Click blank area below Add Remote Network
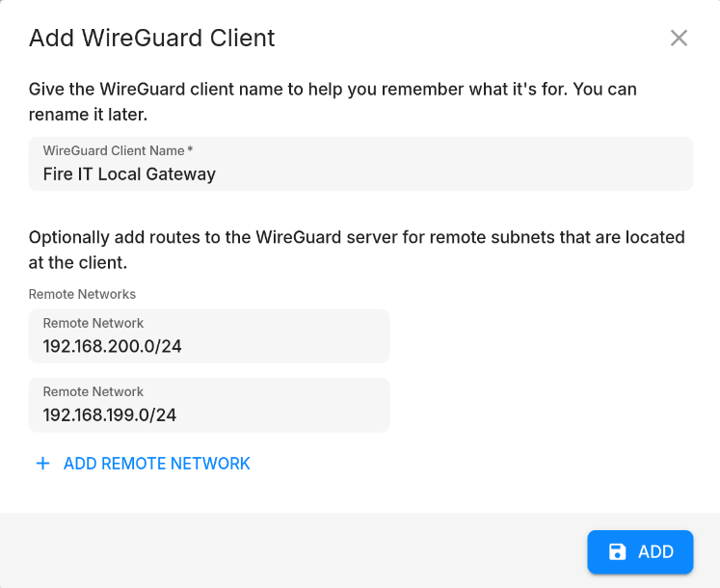The height and width of the screenshot is (588, 720). [360, 495]
